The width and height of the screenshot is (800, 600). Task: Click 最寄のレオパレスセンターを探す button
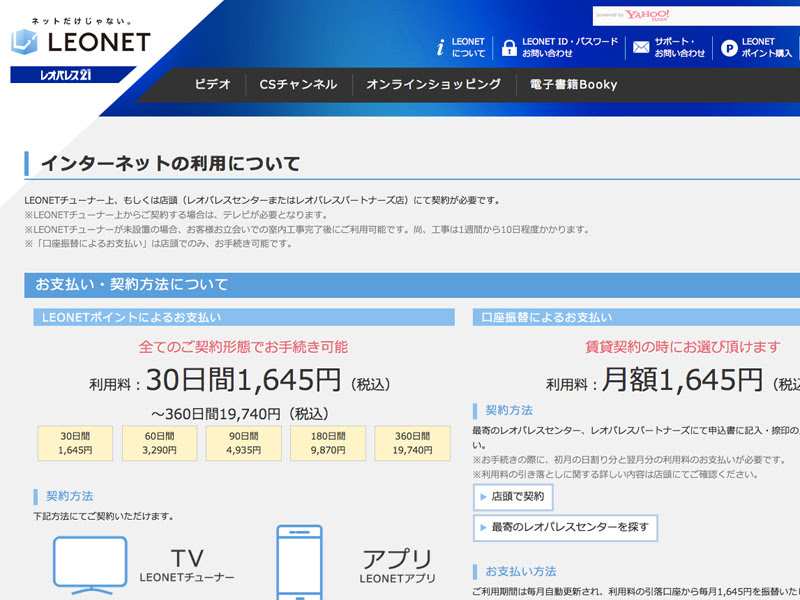click(x=565, y=528)
